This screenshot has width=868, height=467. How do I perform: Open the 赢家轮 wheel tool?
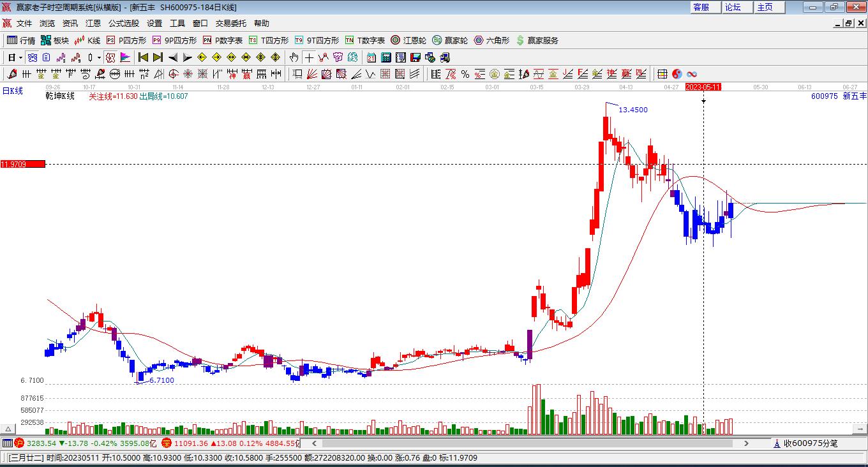pos(450,40)
